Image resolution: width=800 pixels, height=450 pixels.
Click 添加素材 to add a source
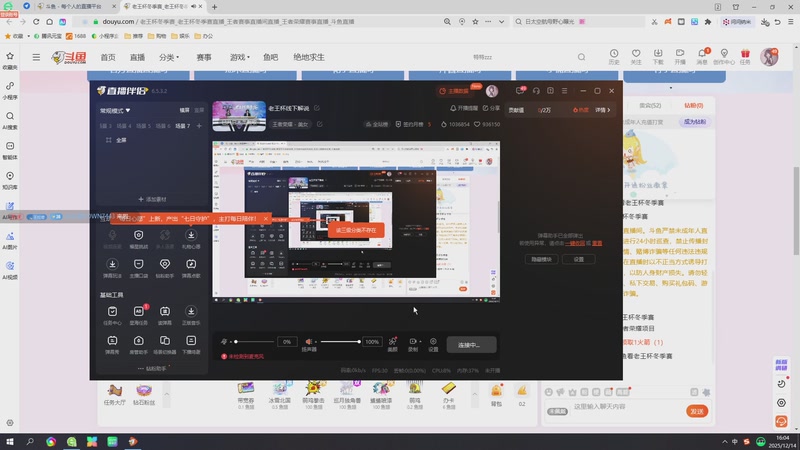click(152, 199)
